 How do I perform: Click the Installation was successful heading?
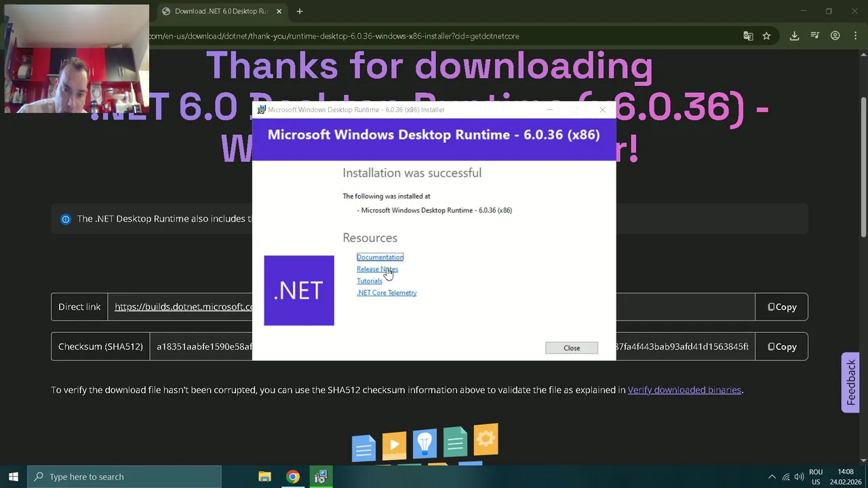412,173
